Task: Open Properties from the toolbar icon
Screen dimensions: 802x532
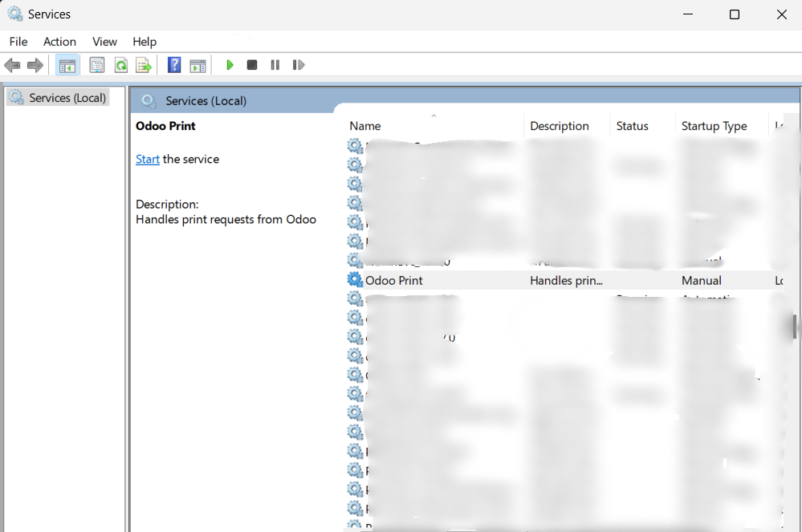Action: (97, 65)
